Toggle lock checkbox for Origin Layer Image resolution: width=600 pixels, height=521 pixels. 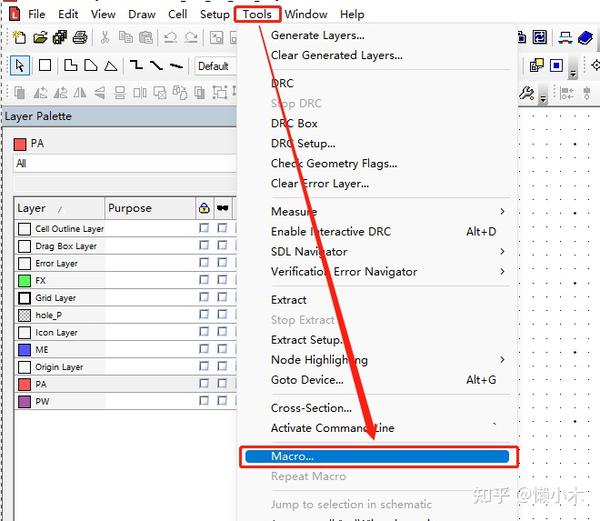coord(204,366)
